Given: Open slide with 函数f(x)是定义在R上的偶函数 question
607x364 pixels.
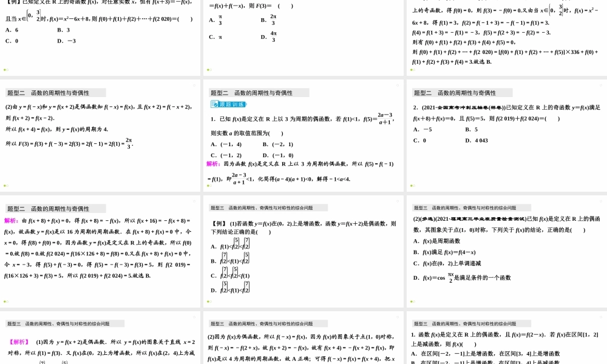Looking at the screenshot, I should point(507,338).
